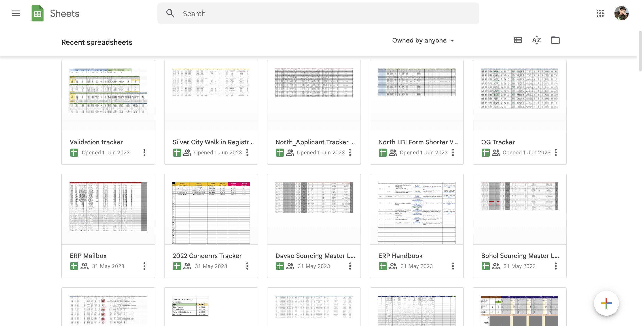644x326 pixels.
Task: Open the main hamburger menu
Action: click(16, 13)
